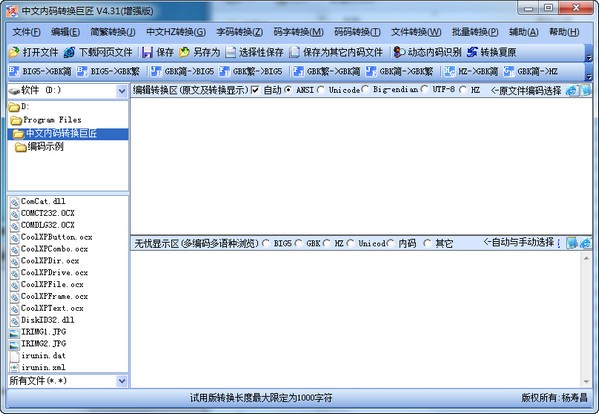This screenshot has width=599, height=414.
Task: Click the BIG5->GBK繁 conversion icon
Action: [82, 71]
